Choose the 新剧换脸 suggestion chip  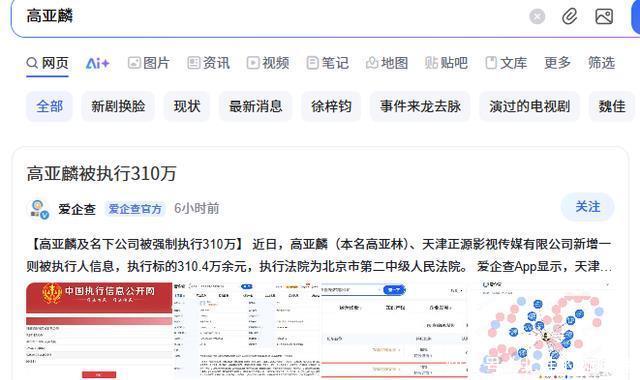pyautogui.click(x=118, y=107)
